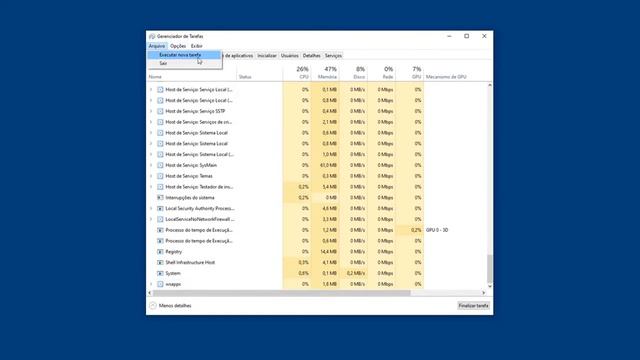640x360 pixels.
Task: Expand Host de Serviço: Serviço SSTP
Action: [x=151, y=111]
